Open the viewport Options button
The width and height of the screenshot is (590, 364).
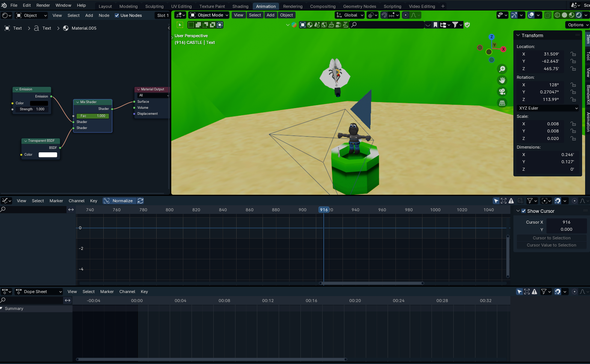[577, 25]
